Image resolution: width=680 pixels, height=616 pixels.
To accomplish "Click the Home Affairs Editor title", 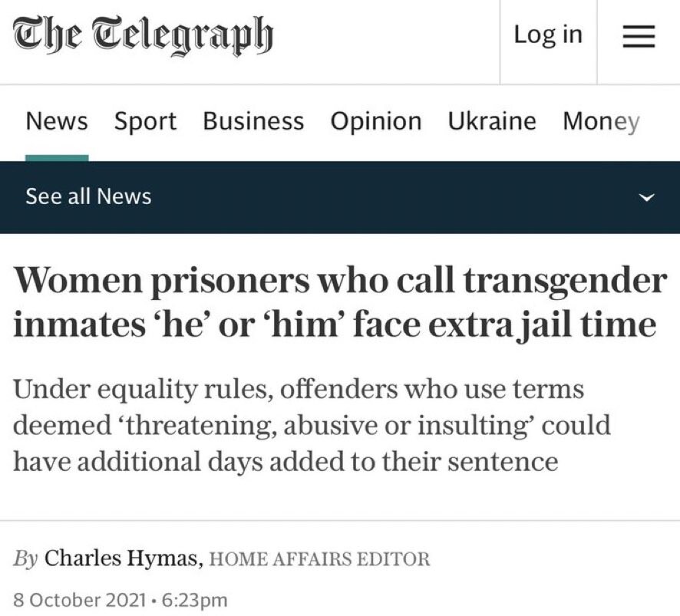I will click(319, 559).
